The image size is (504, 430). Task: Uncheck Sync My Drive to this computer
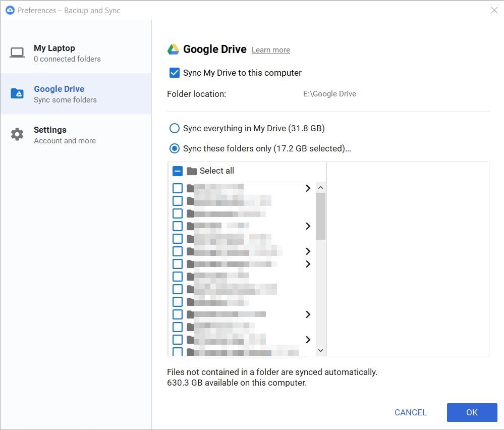[174, 72]
